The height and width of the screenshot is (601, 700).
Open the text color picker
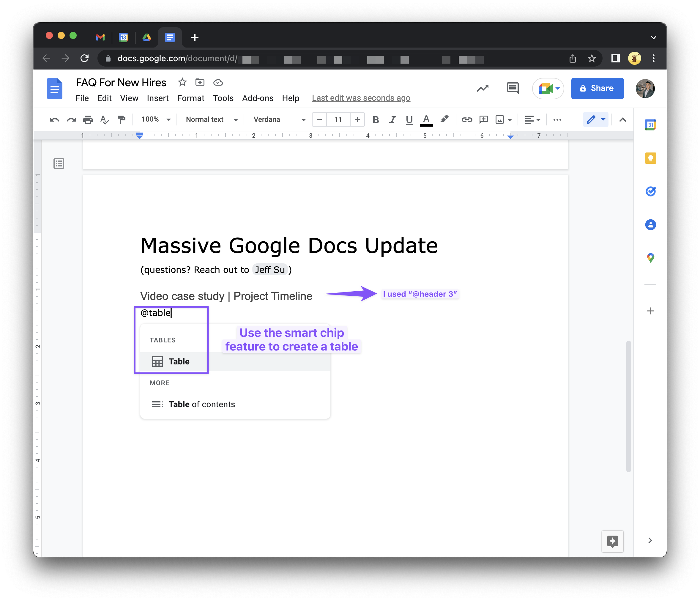(x=426, y=120)
